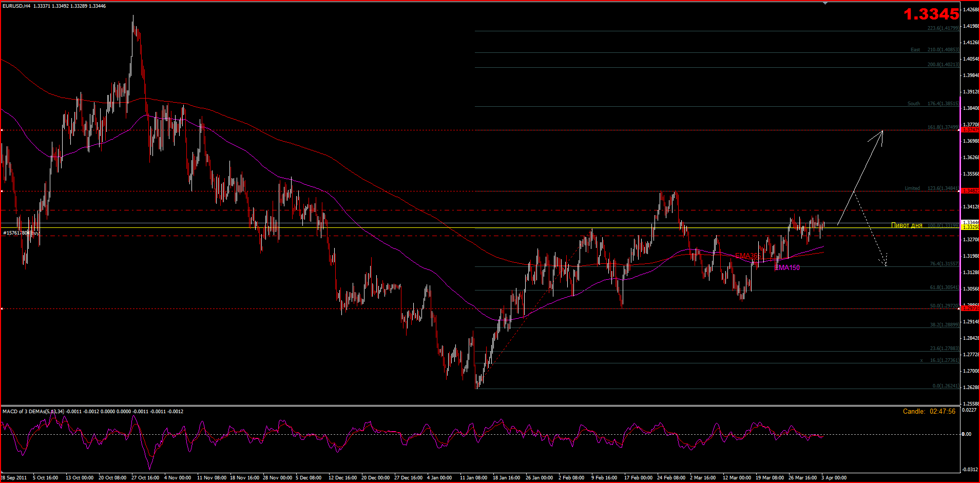Screen dimensions: 980x483
Task: Select the #15761780 buy order label
Action: tap(21, 233)
